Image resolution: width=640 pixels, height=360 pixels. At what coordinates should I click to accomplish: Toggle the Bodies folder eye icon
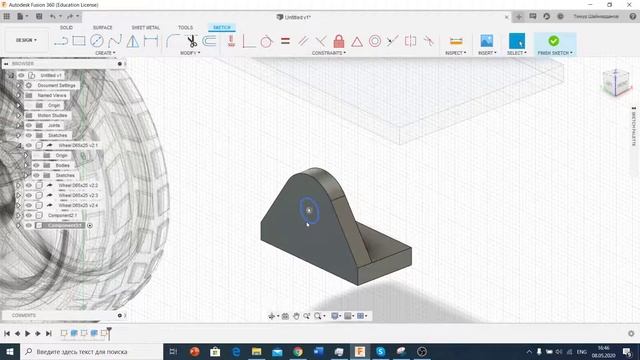tap(36, 165)
